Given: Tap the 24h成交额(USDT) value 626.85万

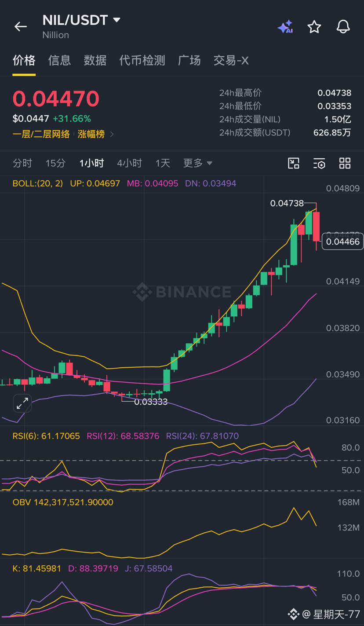Looking at the screenshot, I should (x=332, y=132).
